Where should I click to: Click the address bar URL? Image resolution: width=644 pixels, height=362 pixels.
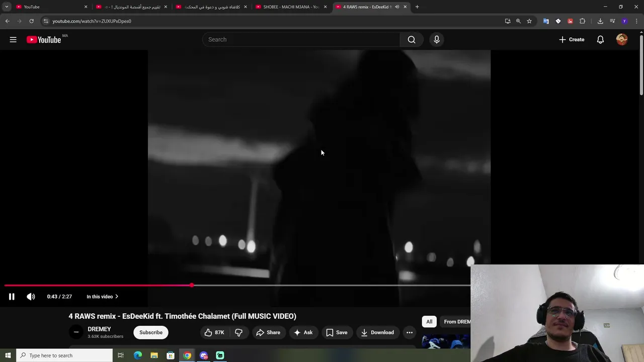pos(92,21)
